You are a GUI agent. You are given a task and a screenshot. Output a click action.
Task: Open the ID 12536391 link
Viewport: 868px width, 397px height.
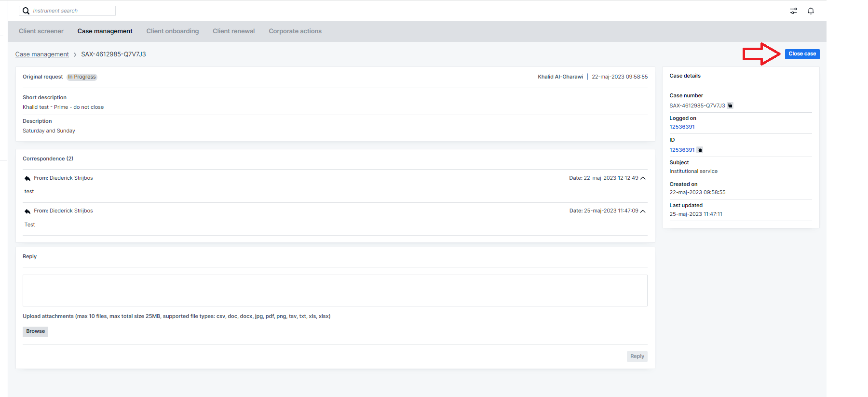tap(682, 150)
